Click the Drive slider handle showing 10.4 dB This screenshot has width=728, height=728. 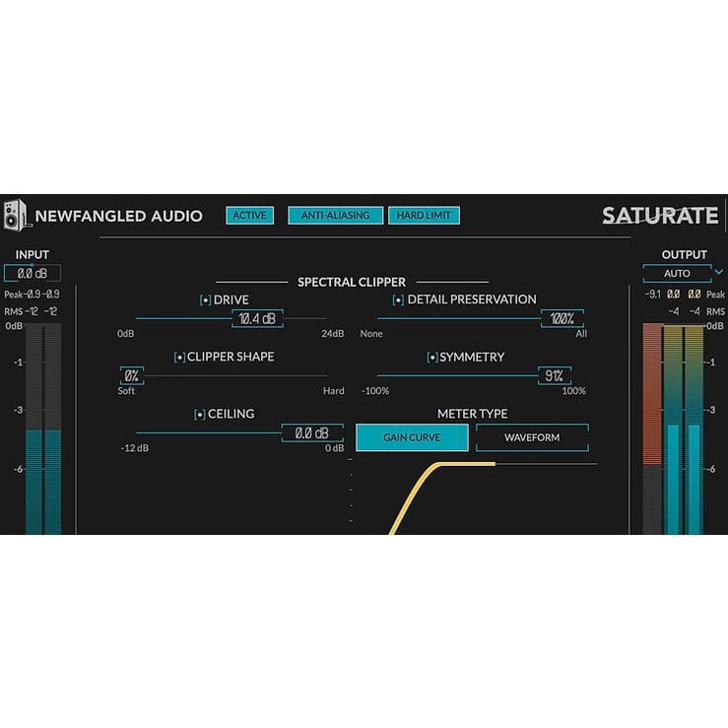[x=257, y=318]
